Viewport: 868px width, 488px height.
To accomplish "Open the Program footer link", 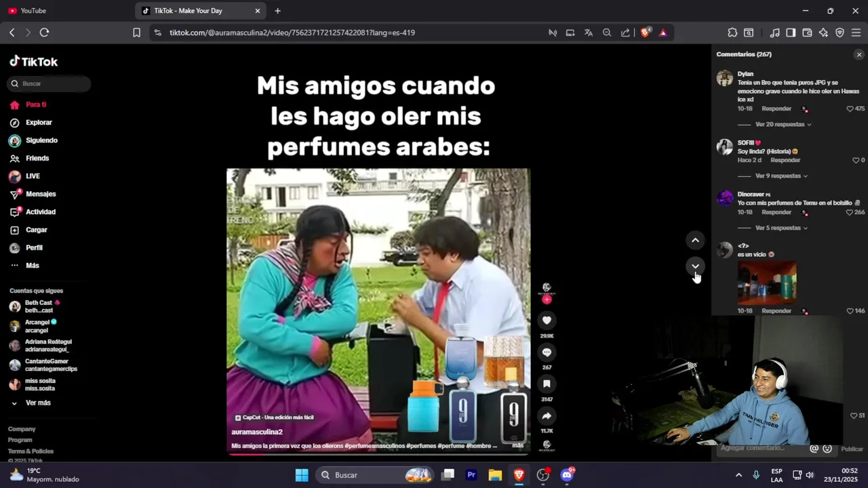I will (x=20, y=440).
